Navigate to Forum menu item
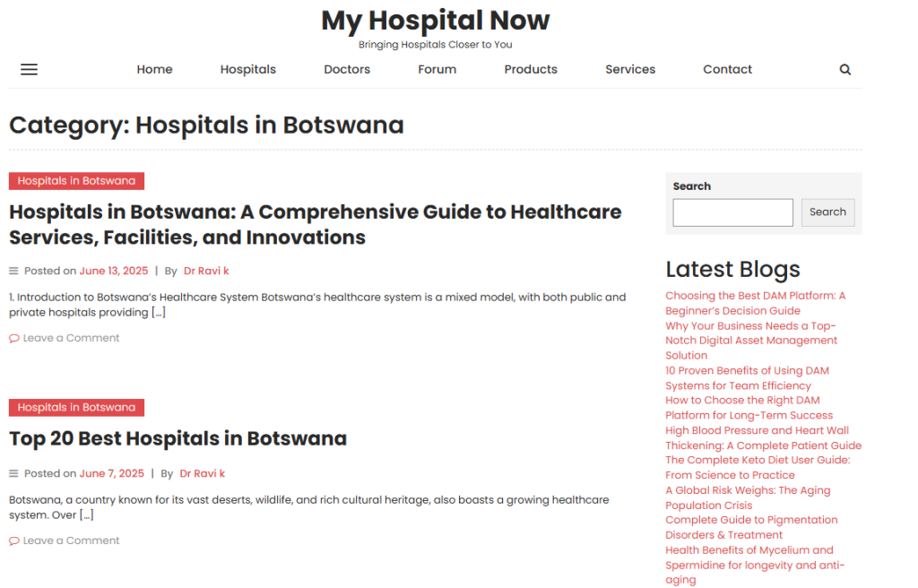918x588 pixels. pos(437,70)
